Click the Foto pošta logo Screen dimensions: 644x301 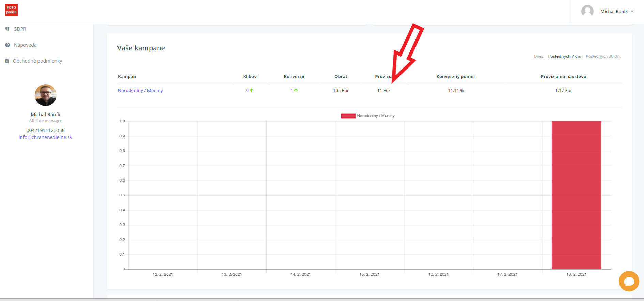pos(12,10)
